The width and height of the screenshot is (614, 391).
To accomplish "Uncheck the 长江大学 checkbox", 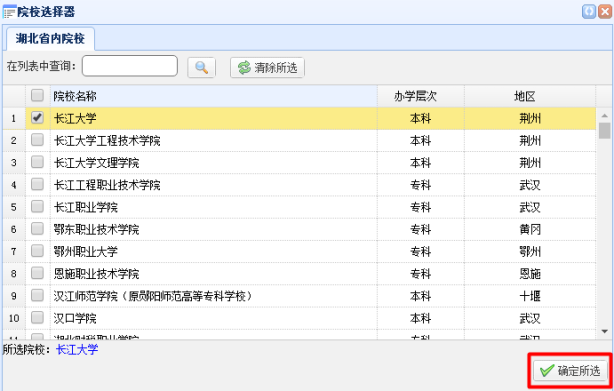I will pos(37,117).
